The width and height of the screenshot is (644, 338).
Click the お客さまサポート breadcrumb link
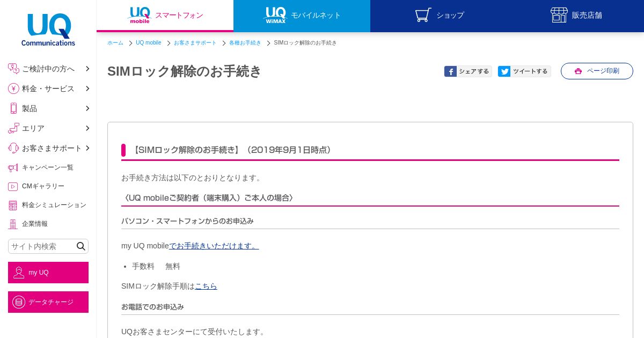[195, 43]
